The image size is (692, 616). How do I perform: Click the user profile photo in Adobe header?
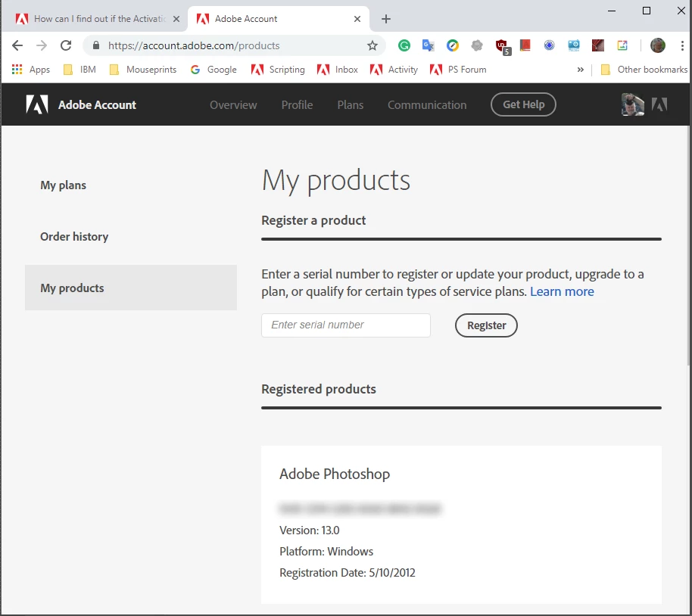pos(632,104)
